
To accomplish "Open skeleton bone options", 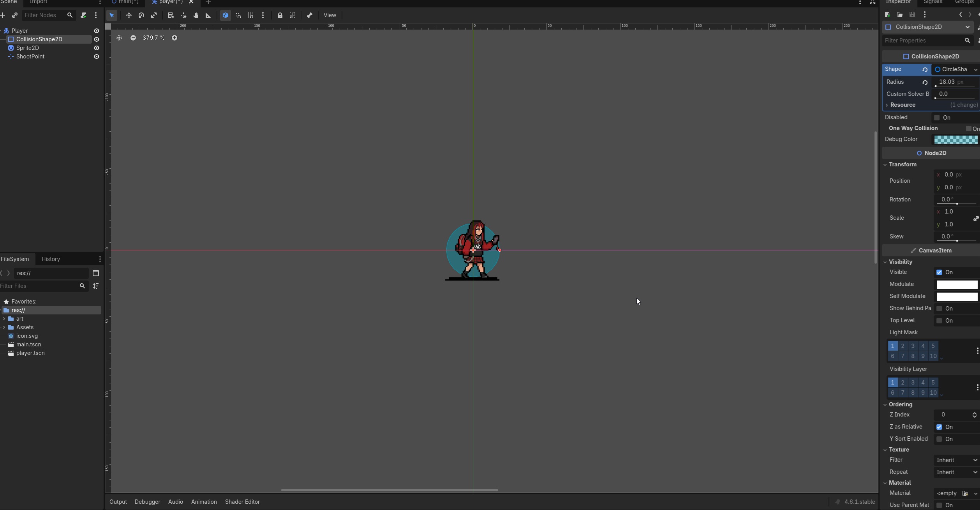I will click(x=310, y=15).
